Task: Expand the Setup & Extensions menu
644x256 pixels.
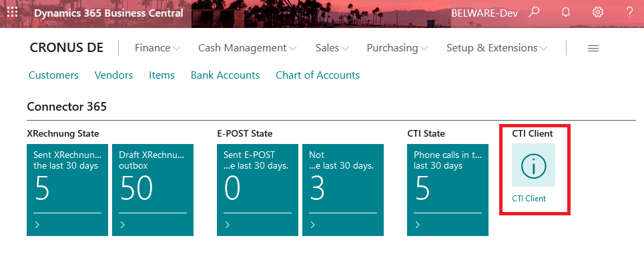Action: click(x=497, y=48)
